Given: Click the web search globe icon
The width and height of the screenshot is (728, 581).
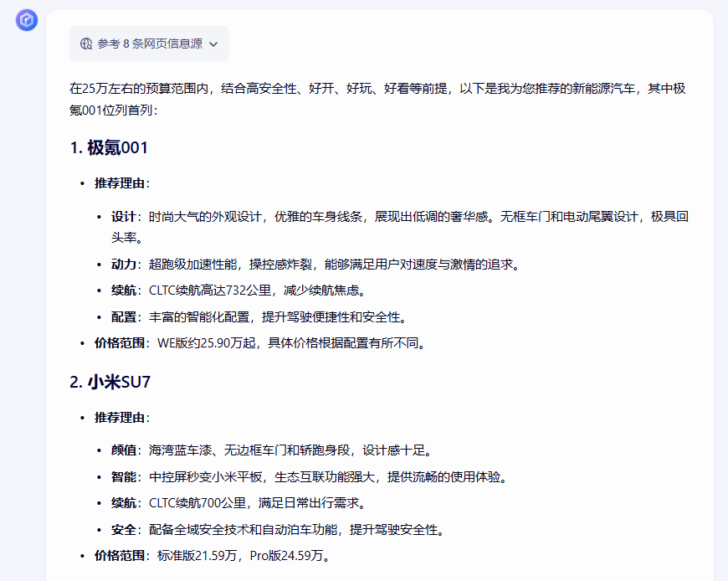Looking at the screenshot, I should [86, 44].
